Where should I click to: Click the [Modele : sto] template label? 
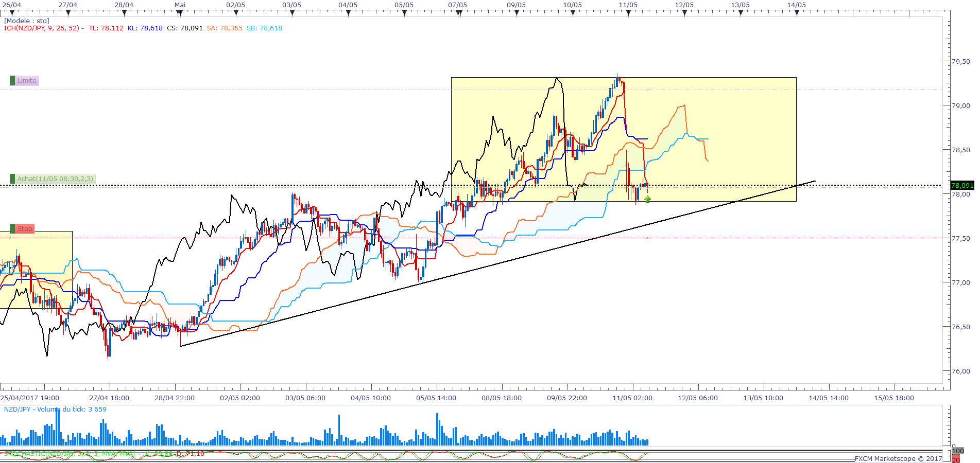tap(27, 21)
